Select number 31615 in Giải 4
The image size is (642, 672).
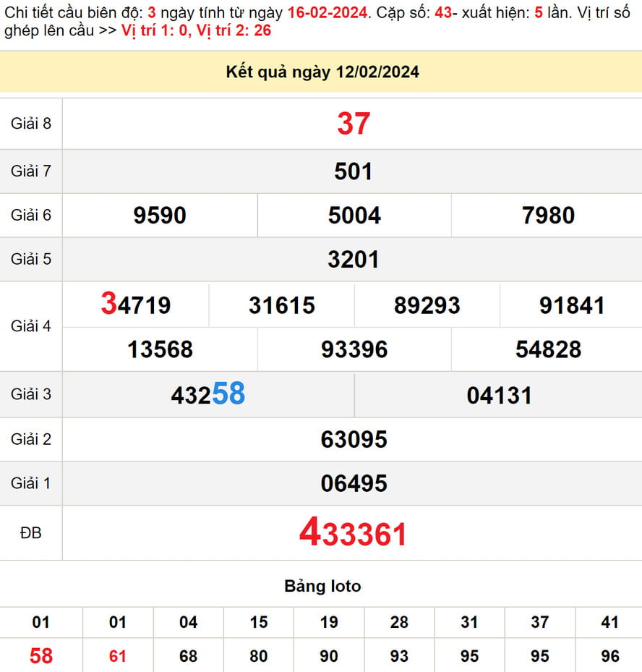click(282, 305)
